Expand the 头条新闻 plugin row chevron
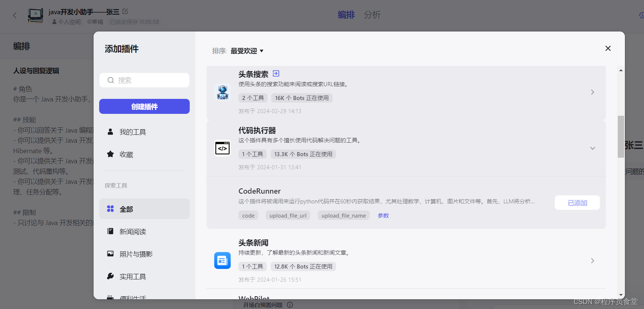Screen dimensions: 644x309 coord(593,261)
